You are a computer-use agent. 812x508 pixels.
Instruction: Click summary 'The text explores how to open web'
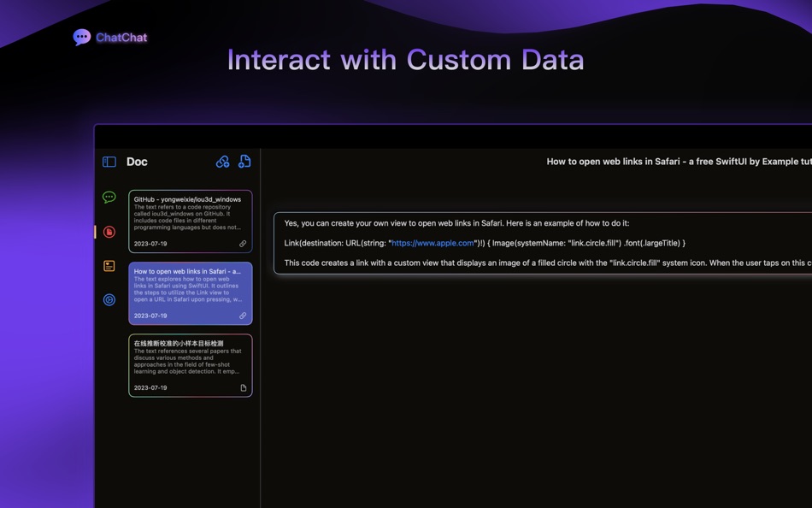(x=187, y=289)
